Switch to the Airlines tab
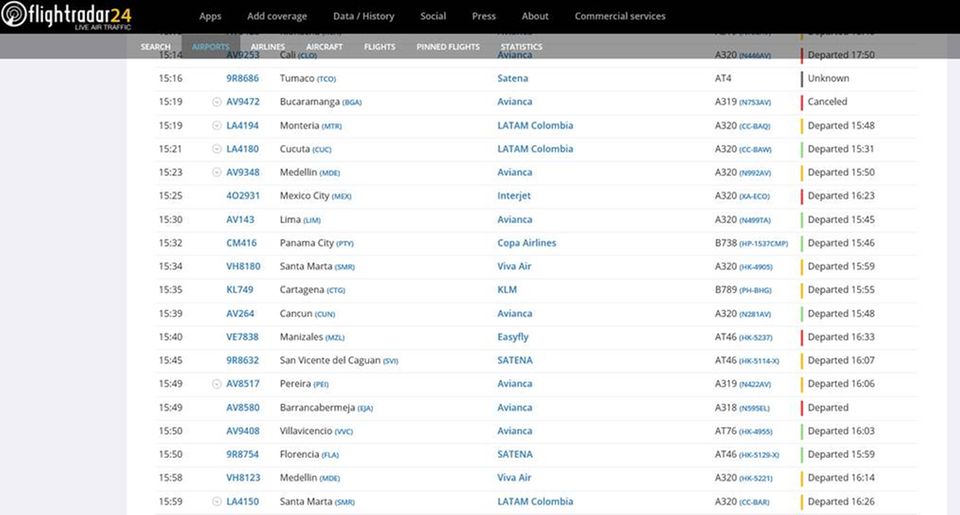The height and width of the screenshot is (515, 960). [x=267, y=47]
